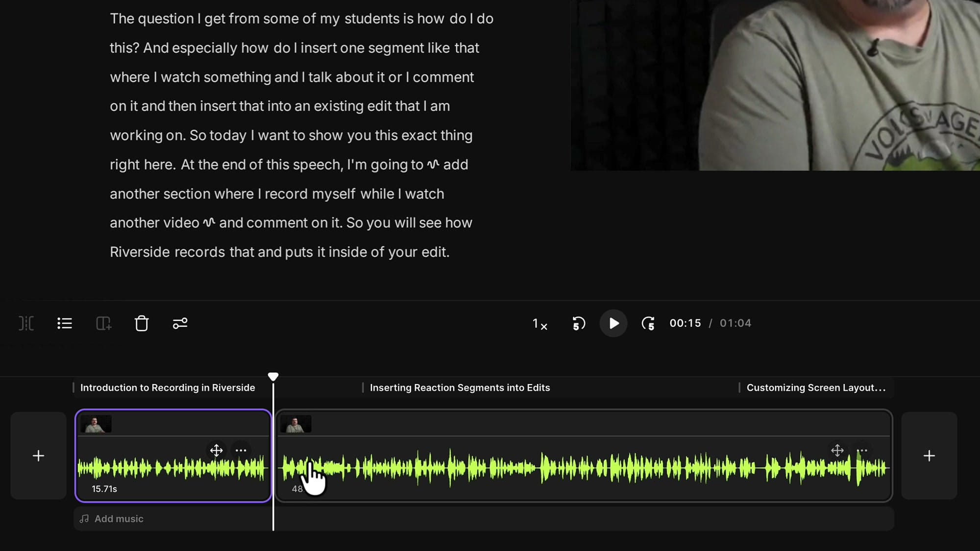This screenshot has width=980, height=551.
Task: Click the music note icon
Action: pos(84,519)
